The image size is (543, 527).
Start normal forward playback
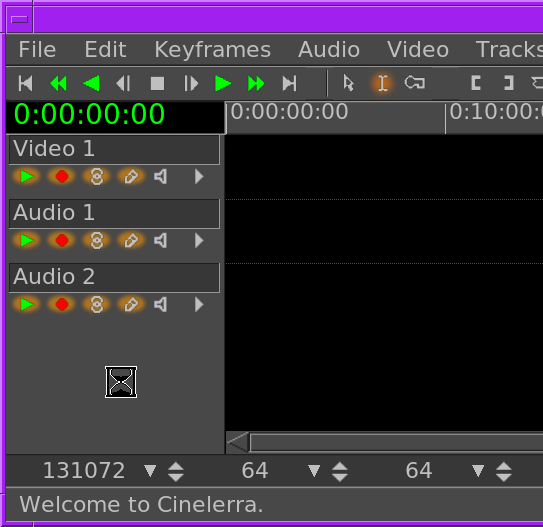click(x=223, y=83)
